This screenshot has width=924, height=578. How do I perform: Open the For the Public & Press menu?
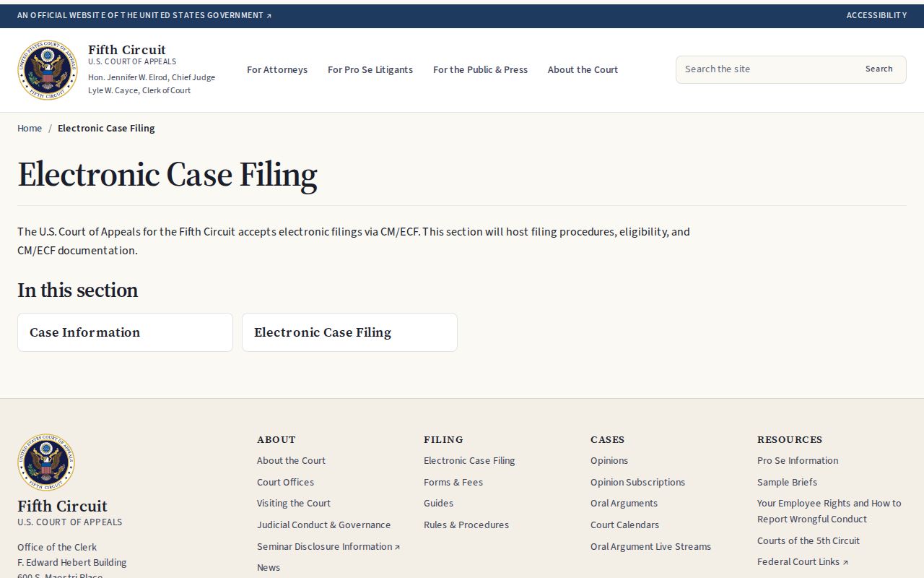tap(480, 69)
